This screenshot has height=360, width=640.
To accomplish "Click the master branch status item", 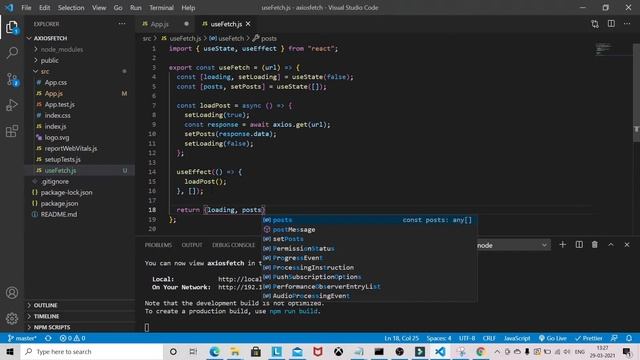I will (22, 338).
